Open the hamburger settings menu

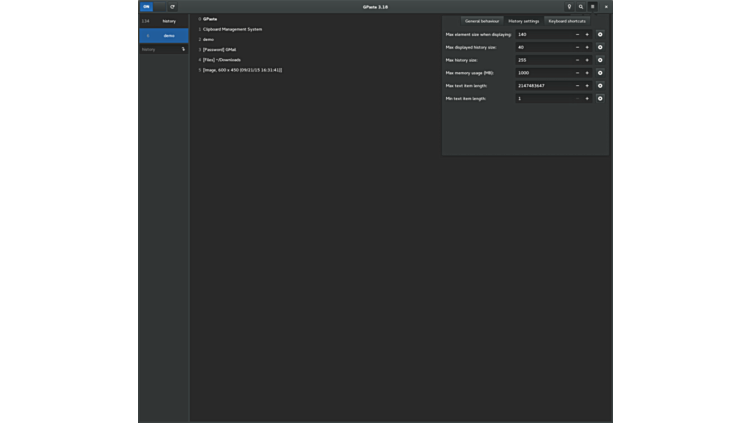592,7
